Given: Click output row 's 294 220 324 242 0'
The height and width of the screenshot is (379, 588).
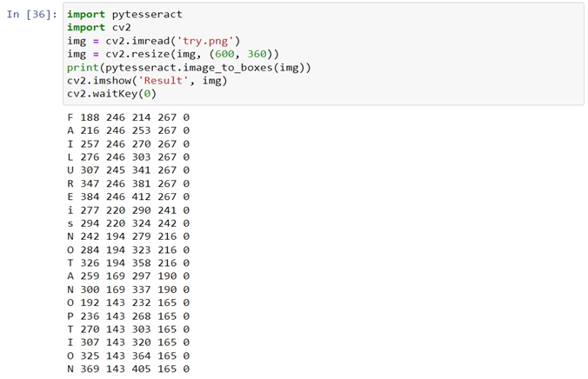Looking at the screenshot, I should click(x=129, y=223).
